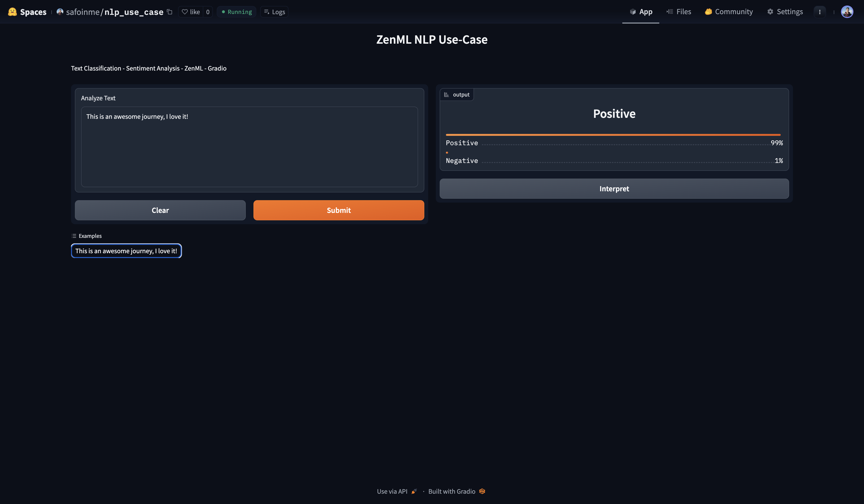Open the three-dot more options menu
864x504 pixels.
[x=820, y=12]
